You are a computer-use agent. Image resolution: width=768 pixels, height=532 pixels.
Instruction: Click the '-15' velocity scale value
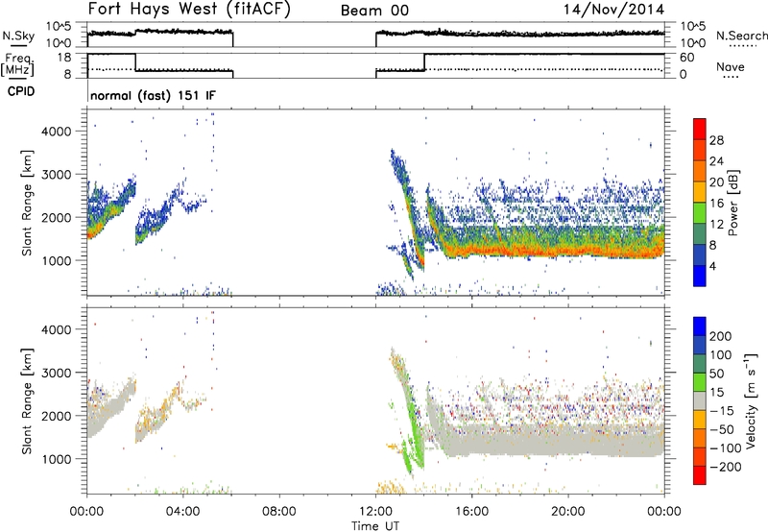click(x=722, y=411)
